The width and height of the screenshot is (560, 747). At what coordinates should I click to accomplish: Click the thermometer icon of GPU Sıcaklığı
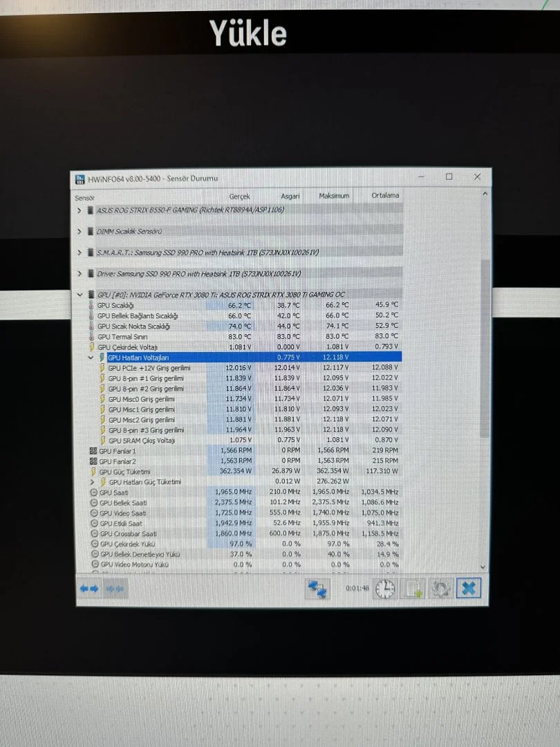pos(91,306)
